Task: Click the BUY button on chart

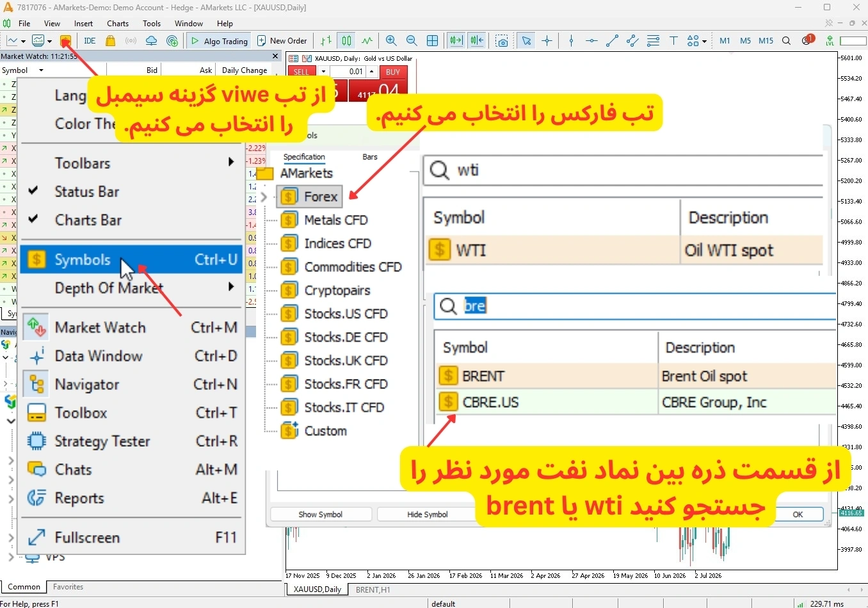Action: point(393,72)
